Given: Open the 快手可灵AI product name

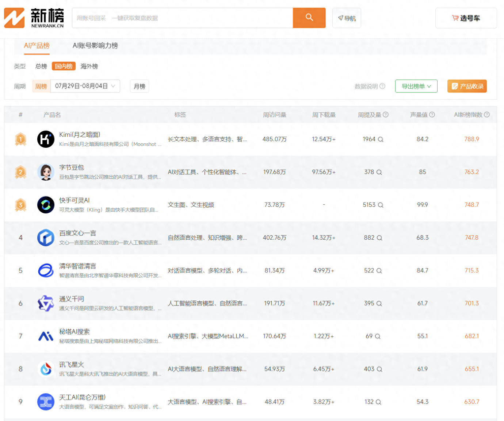Looking at the screenshot, I should click(x=75, y=200).
